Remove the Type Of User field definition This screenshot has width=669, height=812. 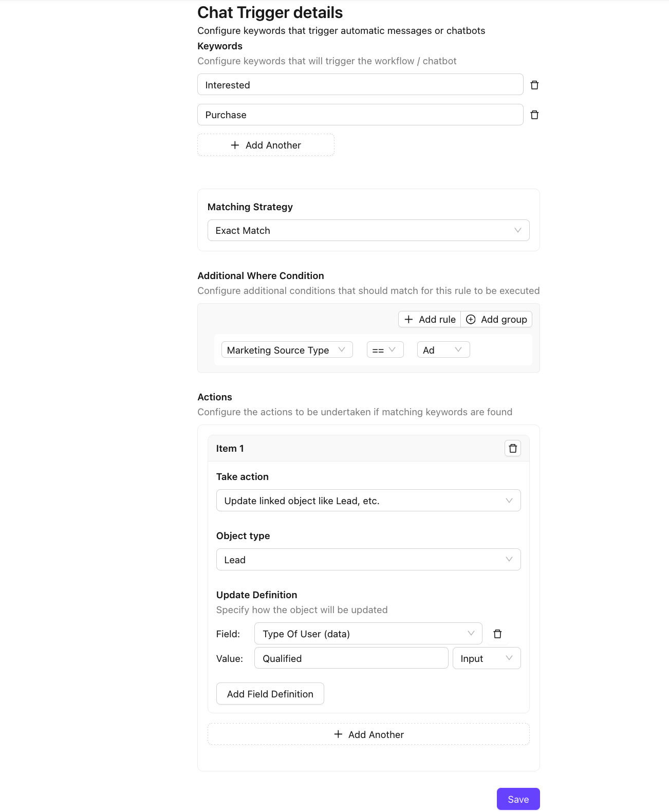point(497,634)
